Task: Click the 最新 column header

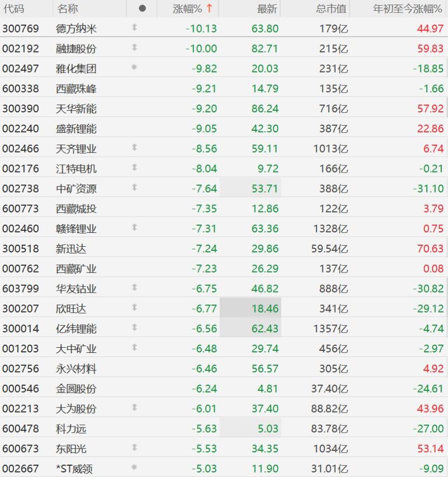Action: click(x=267, y=9)
